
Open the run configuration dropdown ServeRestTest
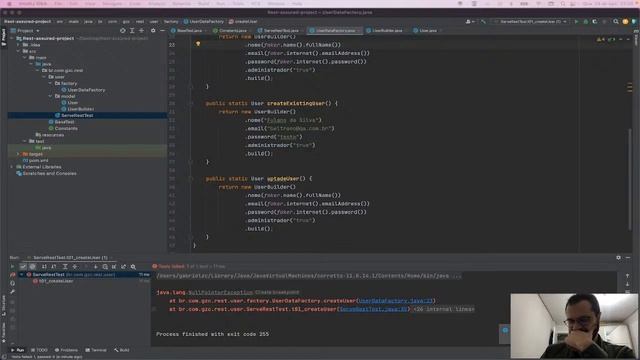coord(531,22)
